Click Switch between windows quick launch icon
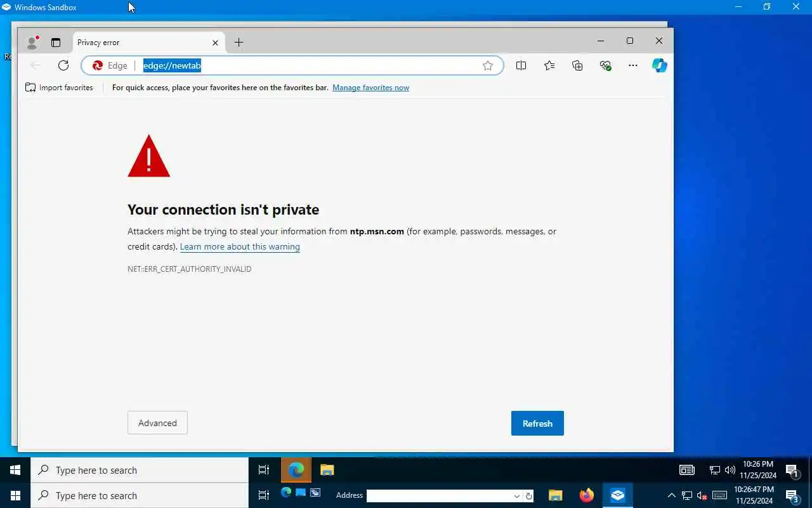Image resolution: width=812 pixels, height=508 pixels. click(x=315, y=493)
